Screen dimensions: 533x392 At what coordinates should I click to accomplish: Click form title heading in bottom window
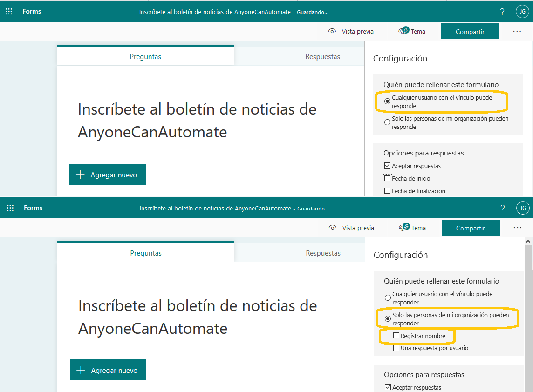[198, 317]
